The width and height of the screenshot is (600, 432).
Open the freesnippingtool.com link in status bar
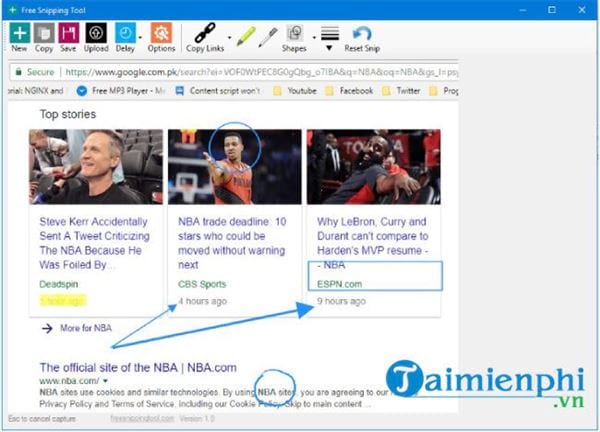click(x=142, y=418)
